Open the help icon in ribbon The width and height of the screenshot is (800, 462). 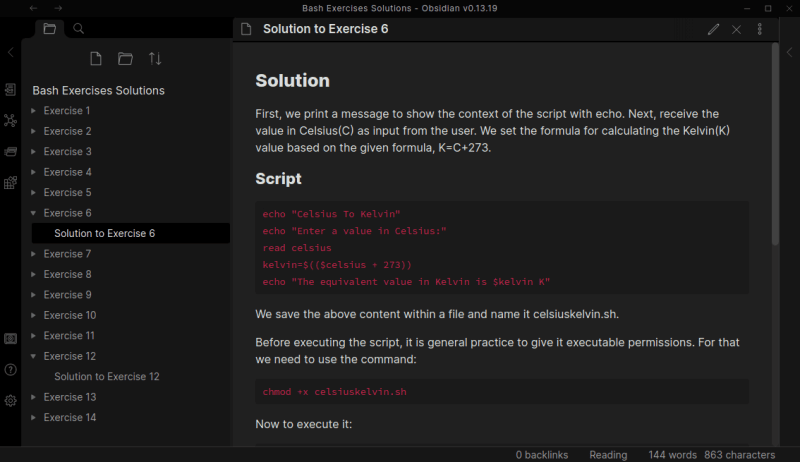click(10, 369)
